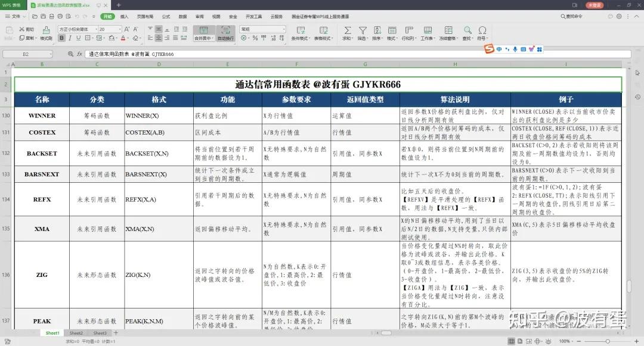
Task: Toggle bold formatting (B)
Action: pos(61,38)
